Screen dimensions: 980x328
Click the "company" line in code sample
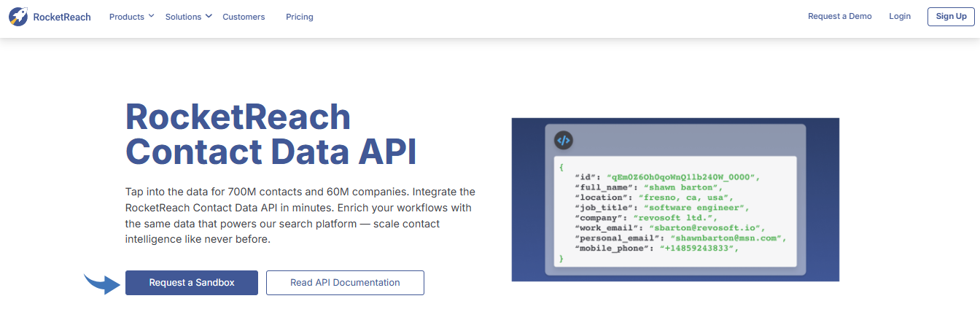click(647, 218)
